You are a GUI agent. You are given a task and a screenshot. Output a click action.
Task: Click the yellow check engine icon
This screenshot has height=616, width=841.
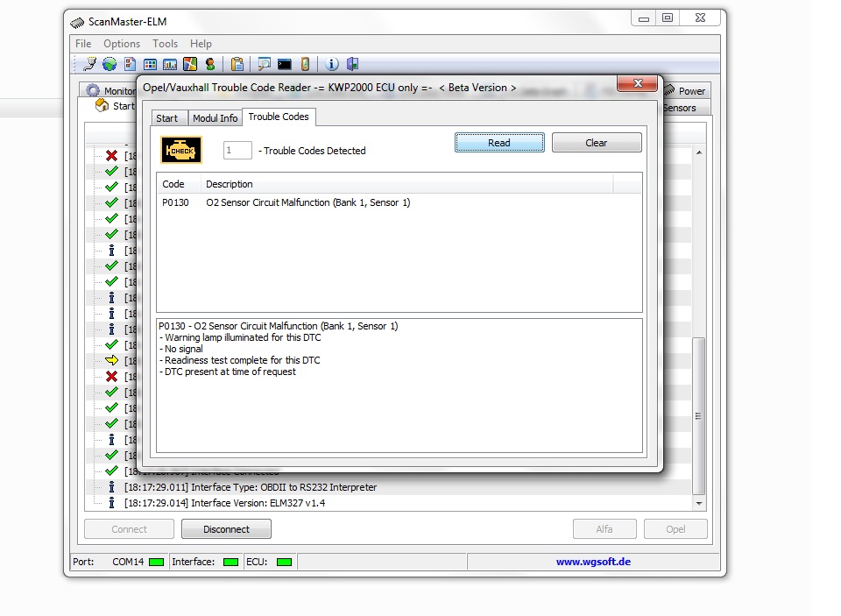181,150
